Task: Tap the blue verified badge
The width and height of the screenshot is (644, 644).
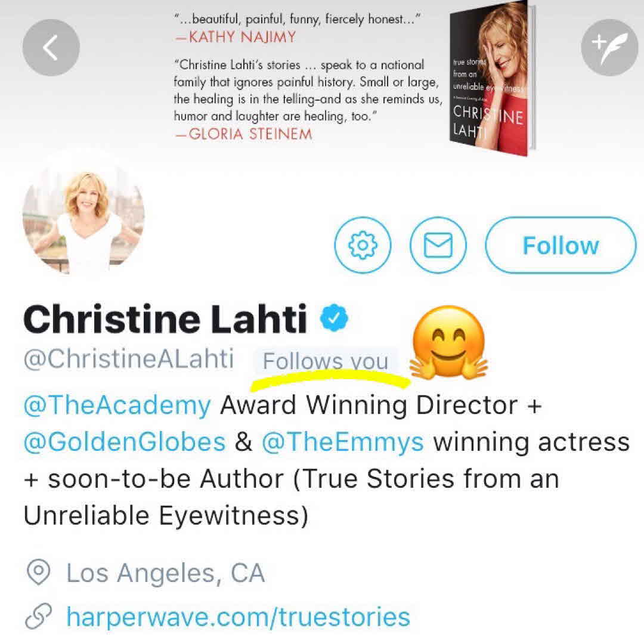Action: [334, 318]
